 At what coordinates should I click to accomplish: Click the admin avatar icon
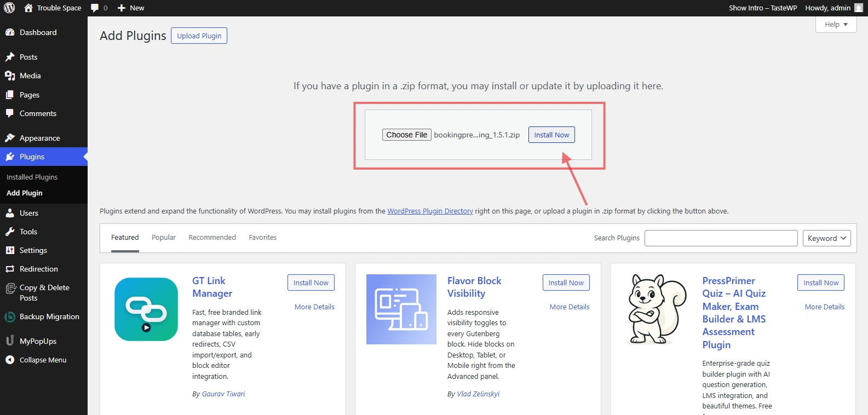pyautogui.click(x=859, y=8)
